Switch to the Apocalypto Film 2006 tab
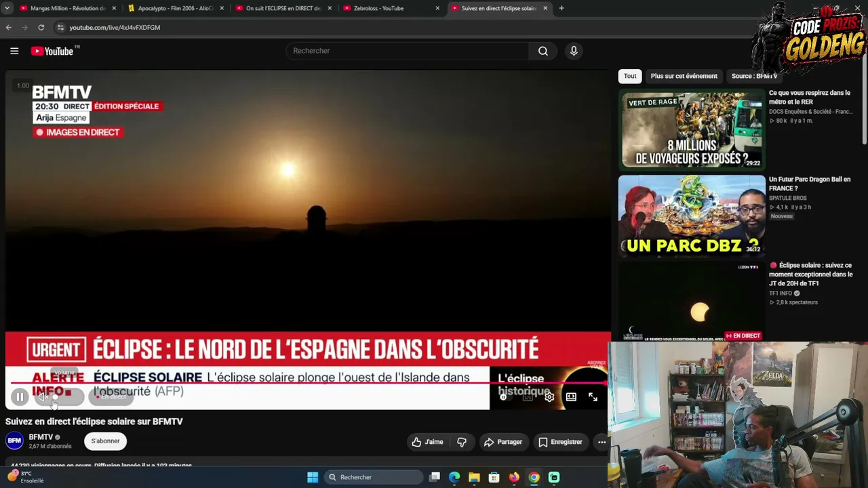The image size is (868, 488). pos(176,8)
